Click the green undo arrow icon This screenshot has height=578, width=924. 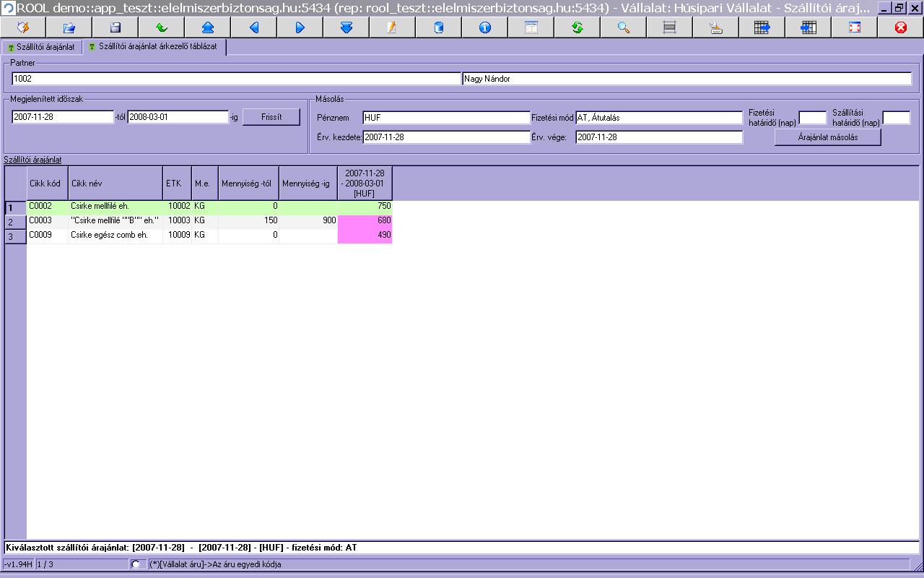click(x=162, y=27)
